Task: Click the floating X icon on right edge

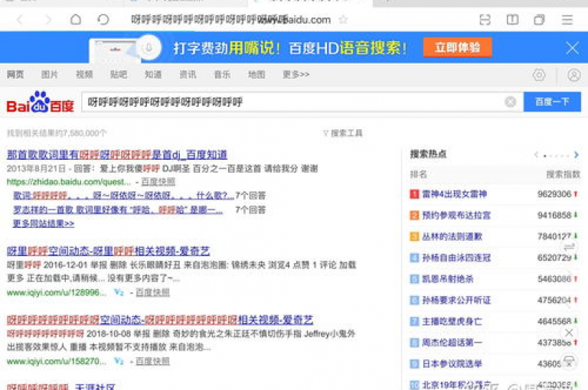Action: 569,333
